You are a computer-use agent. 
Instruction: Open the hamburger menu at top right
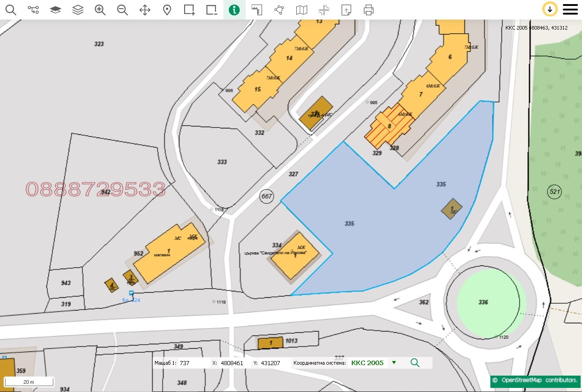(x=570, y=9)
